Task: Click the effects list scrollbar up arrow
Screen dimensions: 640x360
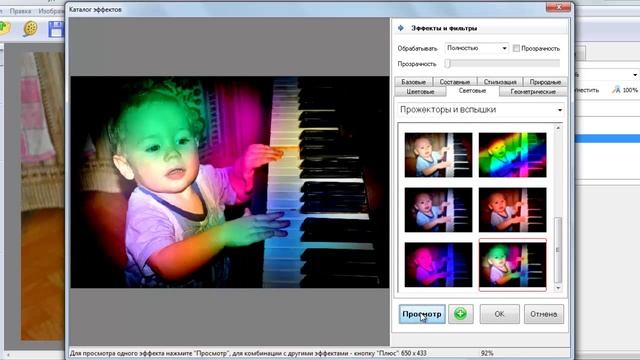Action: pos(558,128)
